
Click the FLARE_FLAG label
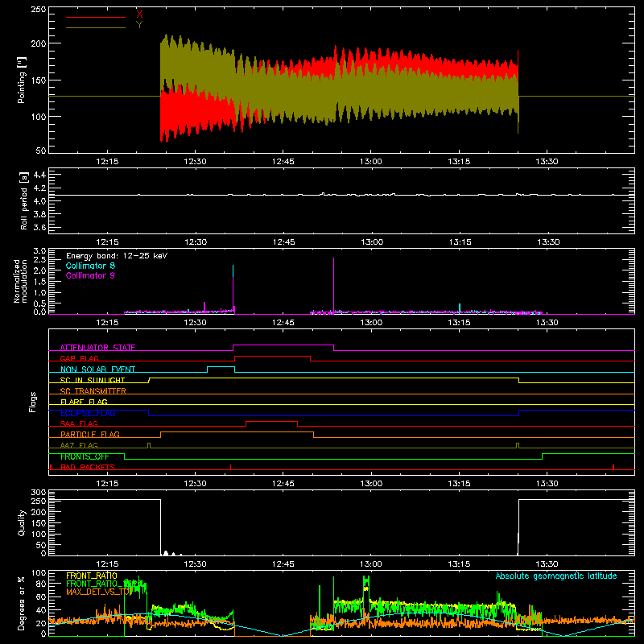point(84,402)
